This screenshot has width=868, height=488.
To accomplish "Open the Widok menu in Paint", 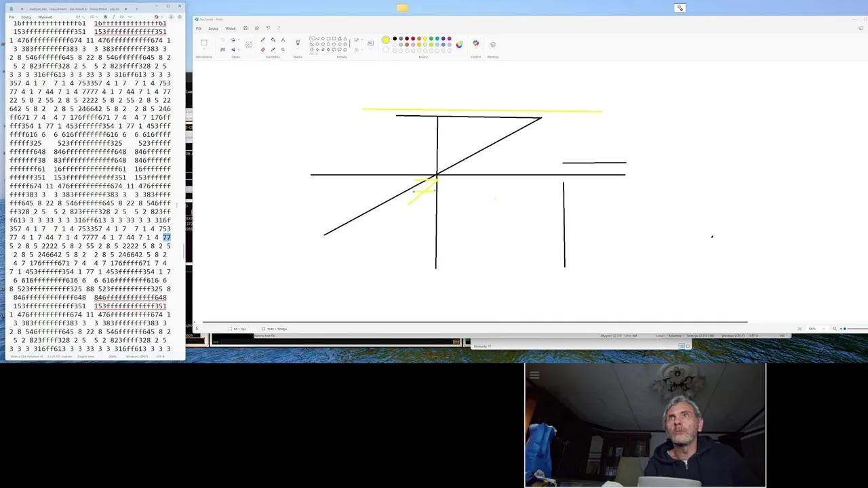I will coord(231,28).
